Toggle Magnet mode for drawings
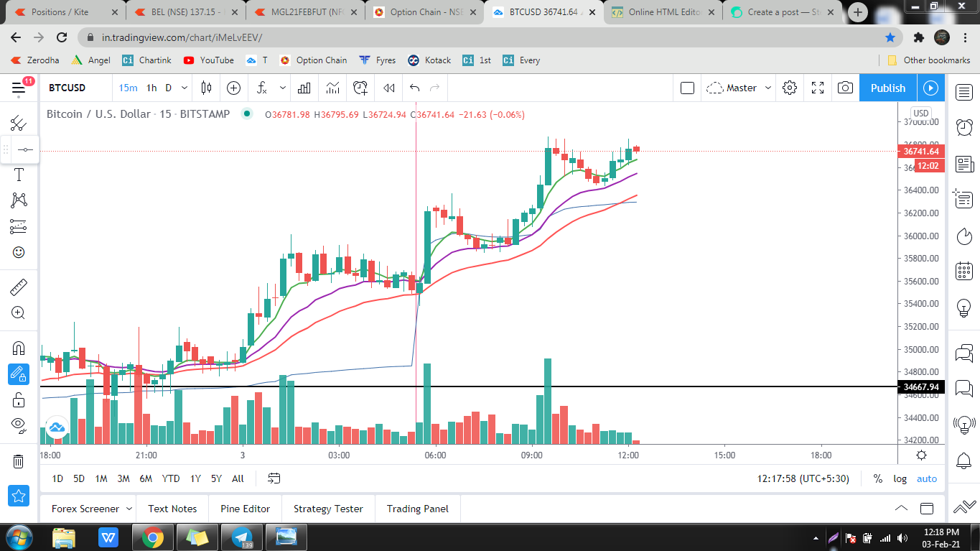Viewport: 980px width, 551px height. pos(19,348)
